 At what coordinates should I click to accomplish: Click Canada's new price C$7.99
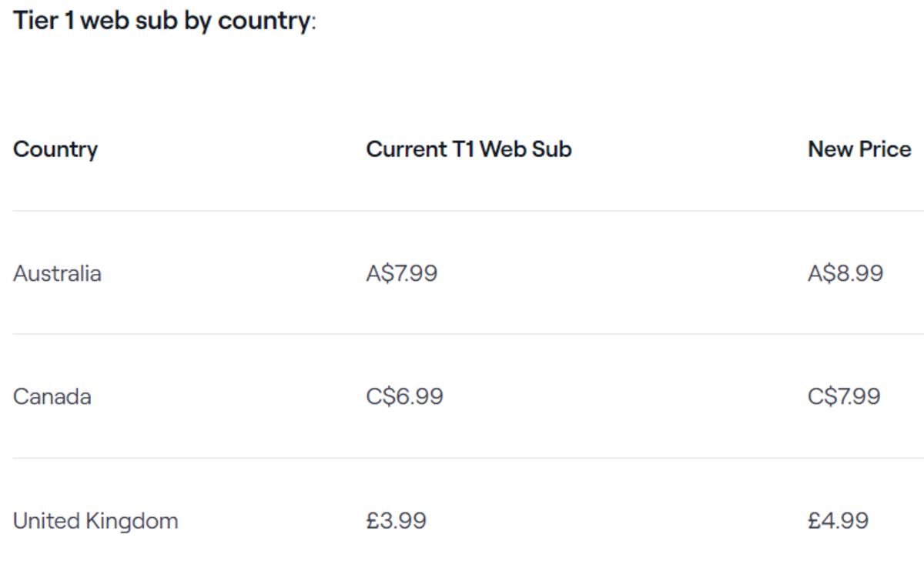(x=844, y=397)
